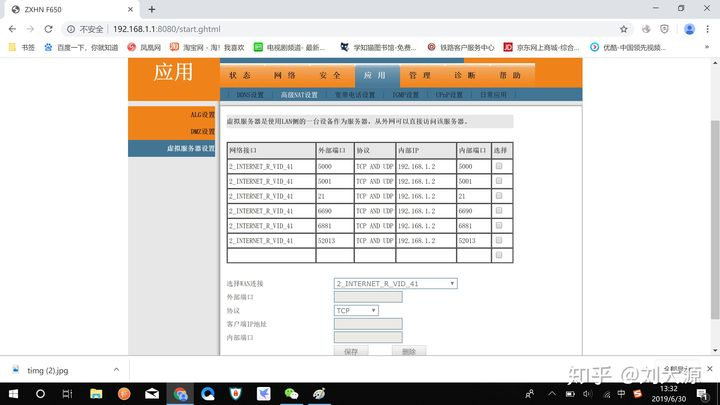720x405 pixels.
Task: Bookmark this page with the star icon
Action: 624,29
